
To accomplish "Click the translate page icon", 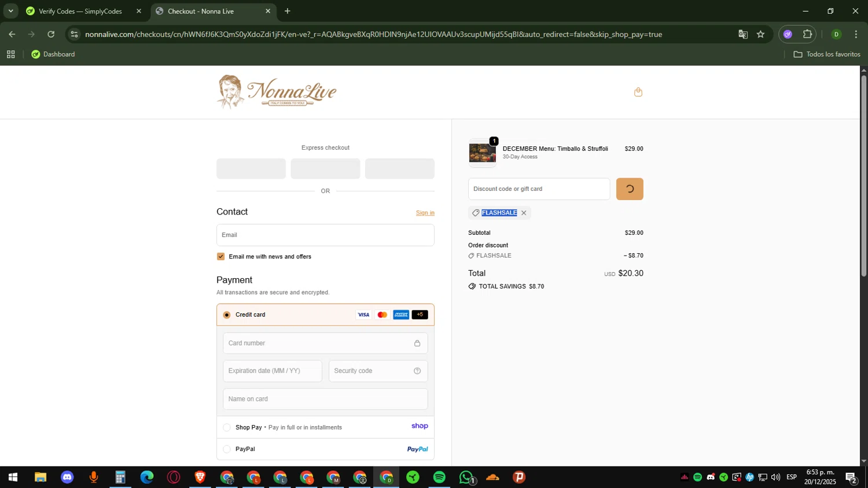I will tap(743, 34).
